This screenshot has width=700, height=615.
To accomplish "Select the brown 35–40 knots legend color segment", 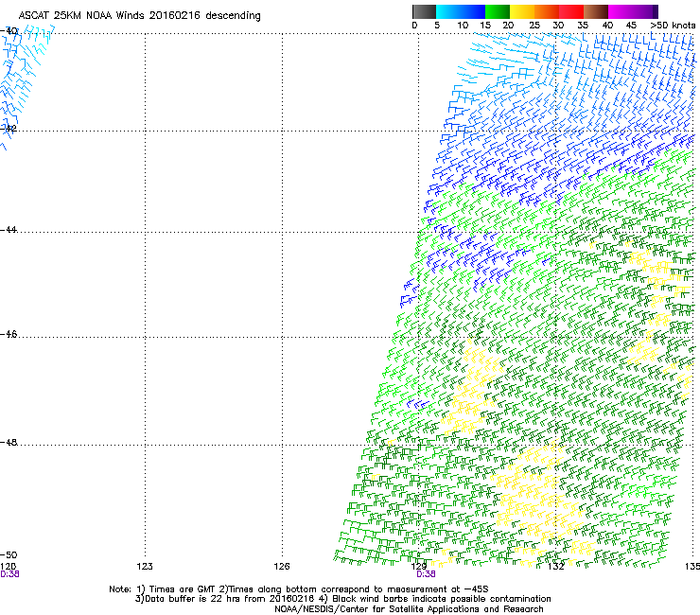I will 596,11.
